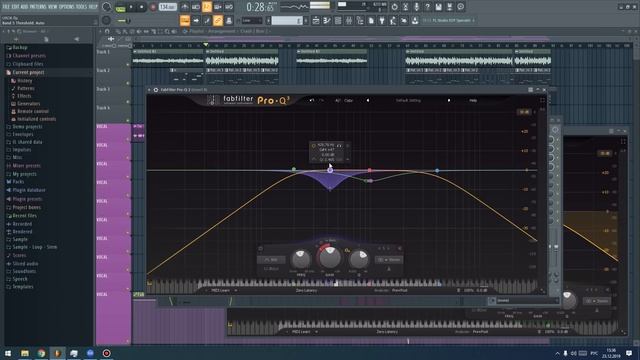
Task: Toggle band power button in the band controls
Action: [x=261, y=248]
